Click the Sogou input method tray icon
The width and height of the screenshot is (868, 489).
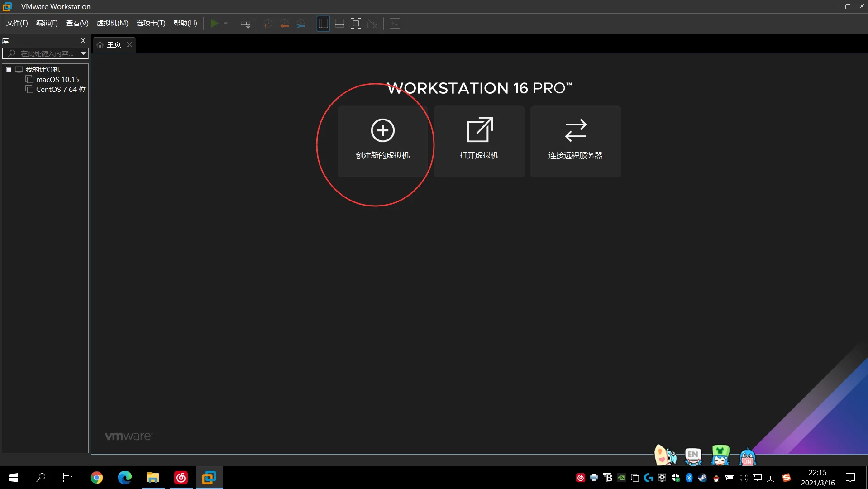(x=787, y=478)
